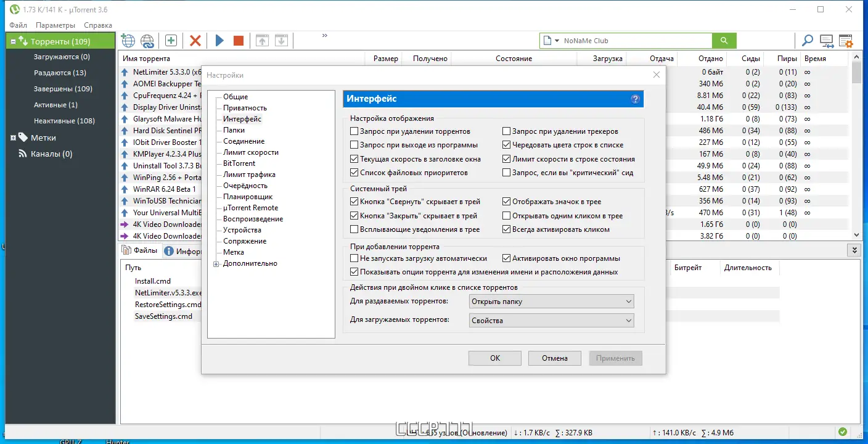Switch to the Файлы tab

point(140,250)
